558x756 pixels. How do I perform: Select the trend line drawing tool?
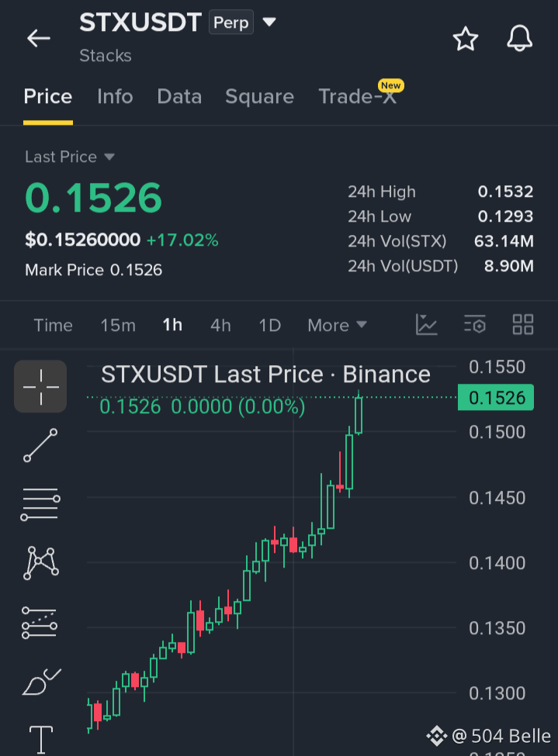pyautogui.click(x=40, y=445)
